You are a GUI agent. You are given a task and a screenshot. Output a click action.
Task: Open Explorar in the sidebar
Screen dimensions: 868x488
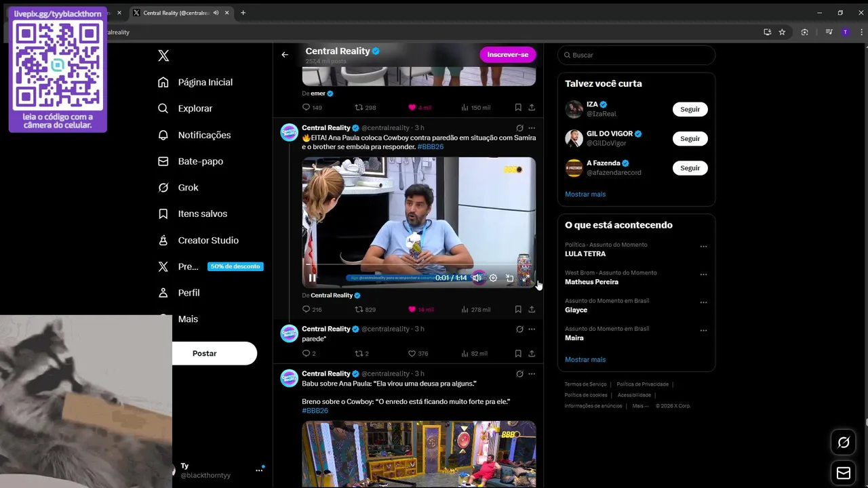(185, 108)
